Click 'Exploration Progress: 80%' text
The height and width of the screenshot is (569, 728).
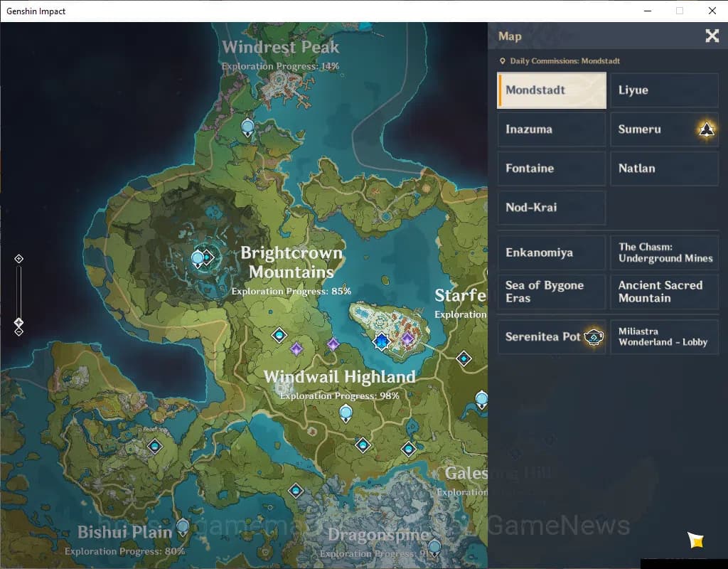125,551
